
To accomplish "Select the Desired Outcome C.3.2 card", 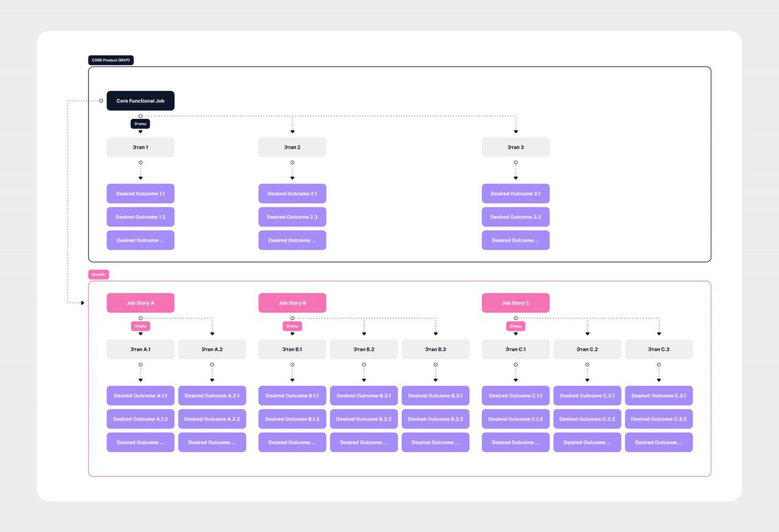I will [x=658, y=419].
